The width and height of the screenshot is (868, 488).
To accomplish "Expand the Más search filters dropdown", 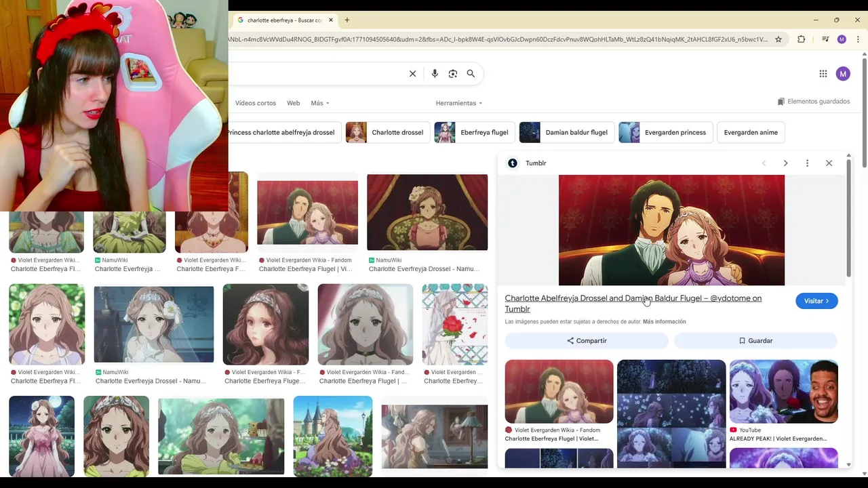I will pos(320,103).
